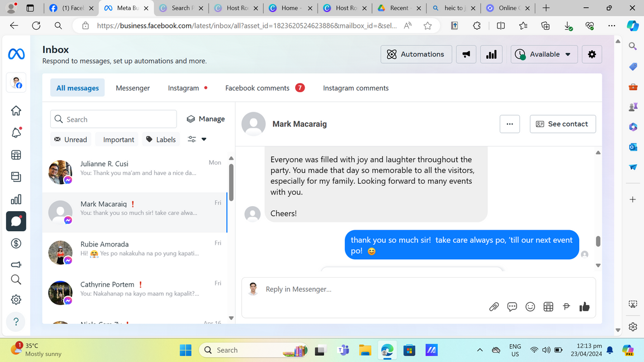The height and width of the screenshot is (362, 644).
Task: Click the Automations button
Action: point(416,54)
